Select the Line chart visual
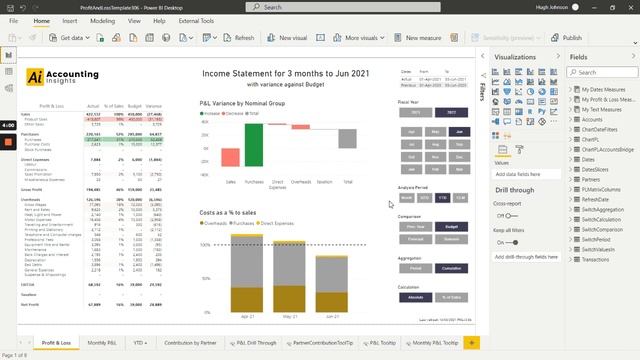Screen dimensions: 640x360 pos(495,82)
